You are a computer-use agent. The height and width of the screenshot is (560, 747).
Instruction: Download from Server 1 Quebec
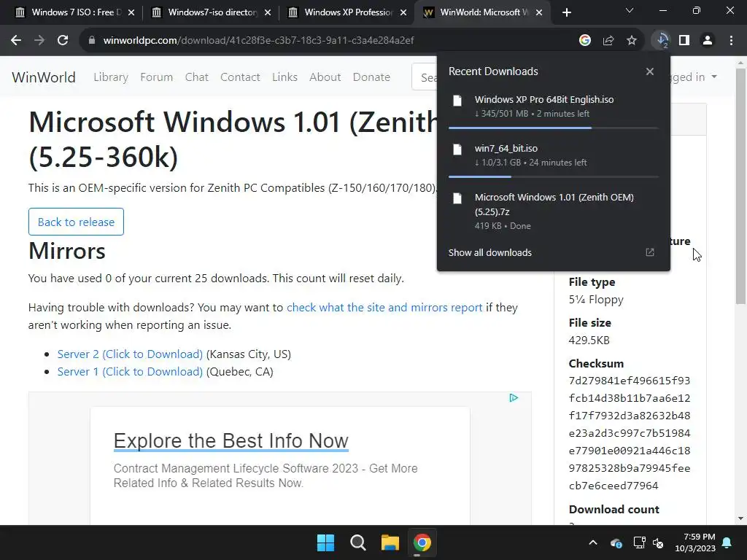click(x=130, y=372)
